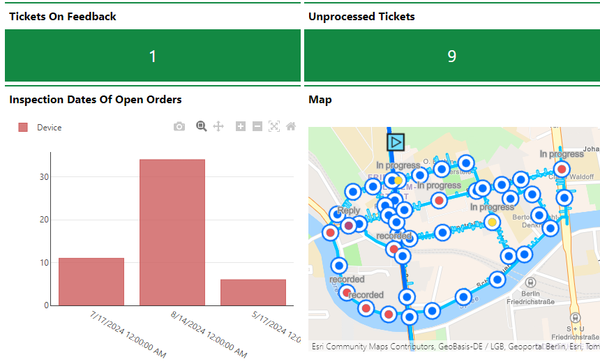
Task: Select the magnifier zoom tool in chart toolbar
Action: coord(202,126)
